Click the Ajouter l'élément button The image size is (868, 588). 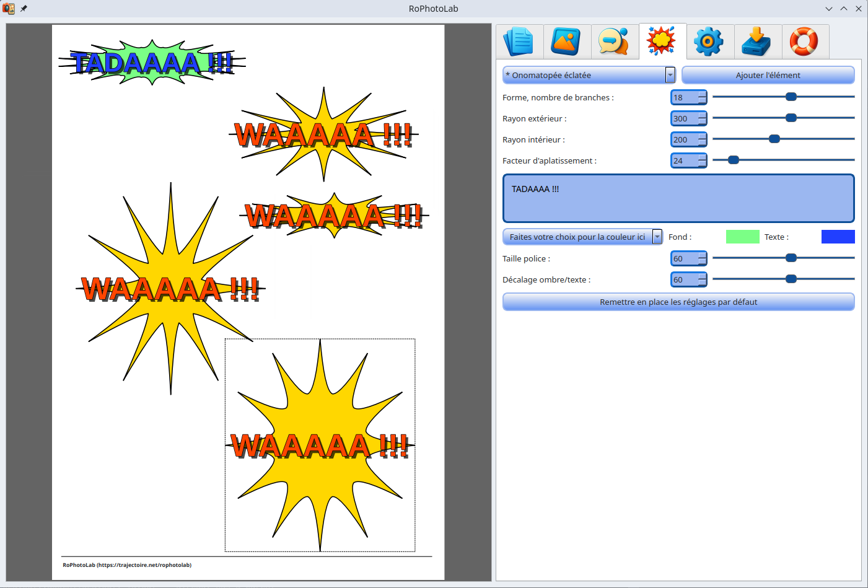pyautogui.click(x=768, y=75)
